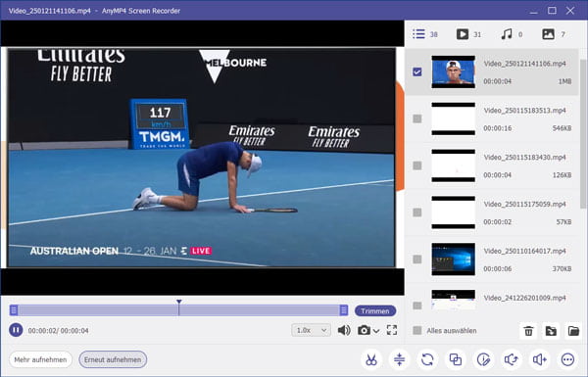Click the Mehr aufnehmen button
This screenshot has width=588, height=377.
click(40, 359)
